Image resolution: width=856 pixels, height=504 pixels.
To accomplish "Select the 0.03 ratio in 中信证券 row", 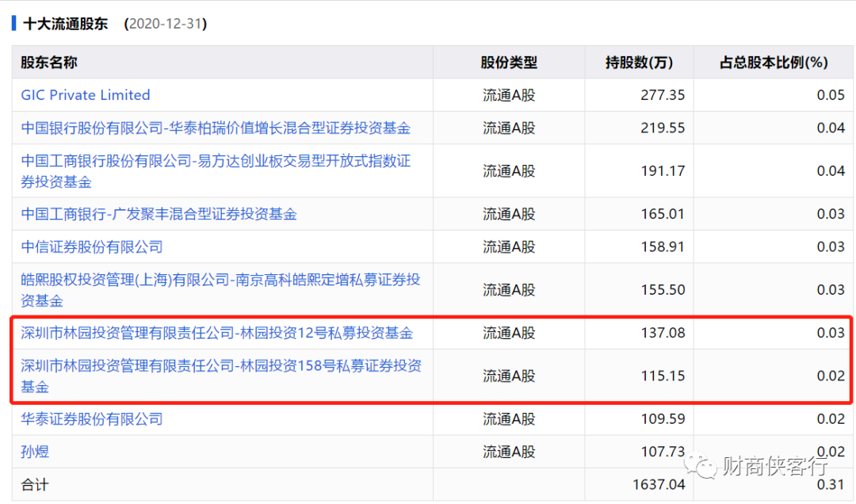I will [831, 246].
